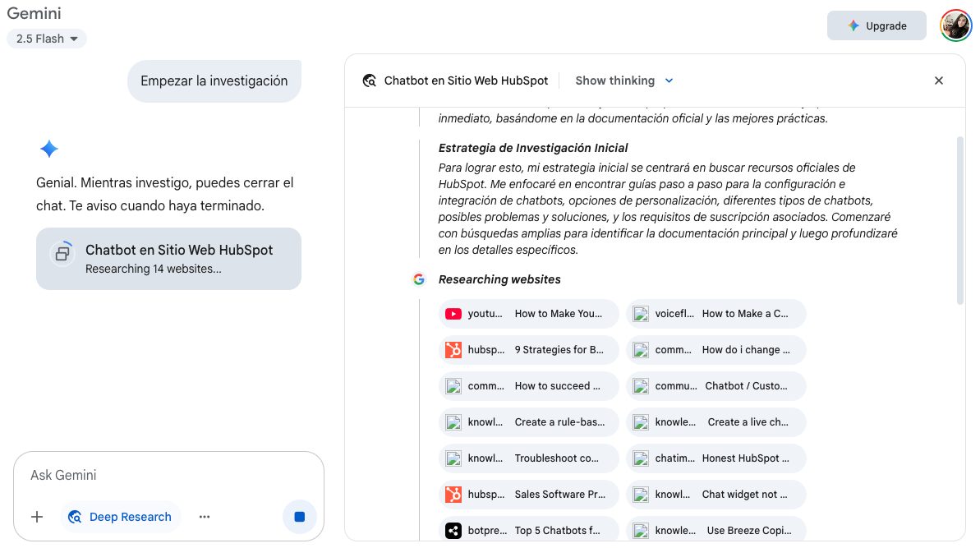Viewport: 980px width, 548px height.
Task: Click the research icon in panel header
Action: tap(370, 81)
